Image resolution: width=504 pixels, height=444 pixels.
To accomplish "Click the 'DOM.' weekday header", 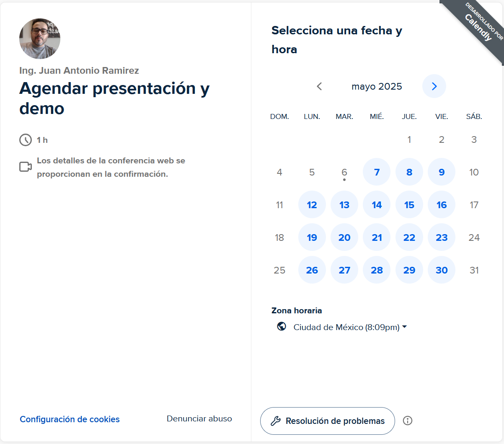I will 279,116.
